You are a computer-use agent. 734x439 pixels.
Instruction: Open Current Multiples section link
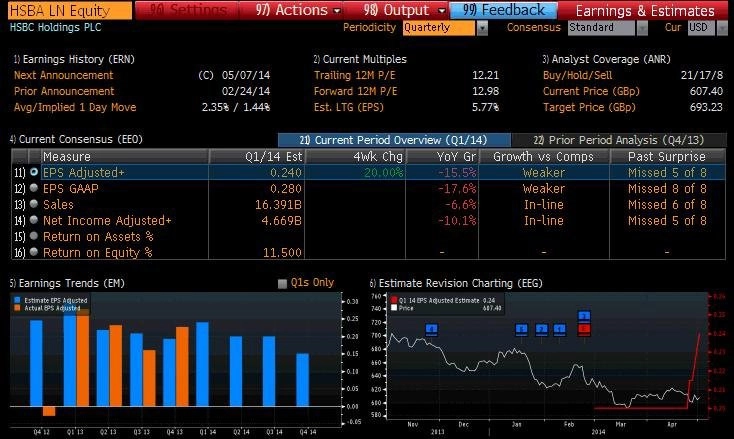(x=360, y=59)
